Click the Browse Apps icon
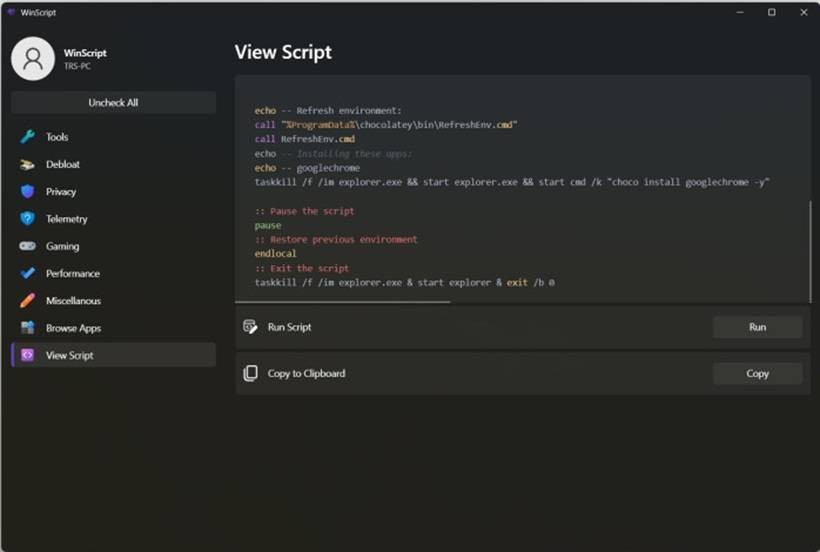Image resolution: width=820 pixels, height=552 pixels. 28,328
